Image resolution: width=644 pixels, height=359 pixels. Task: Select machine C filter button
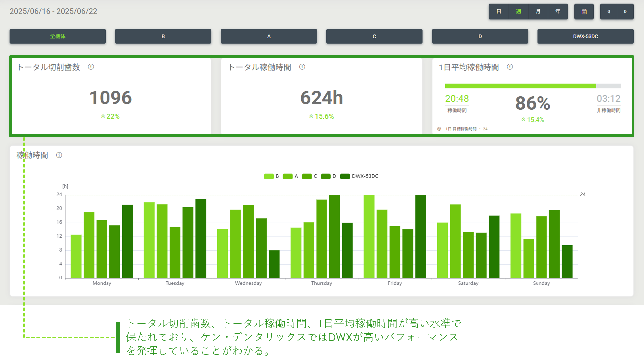374,36
